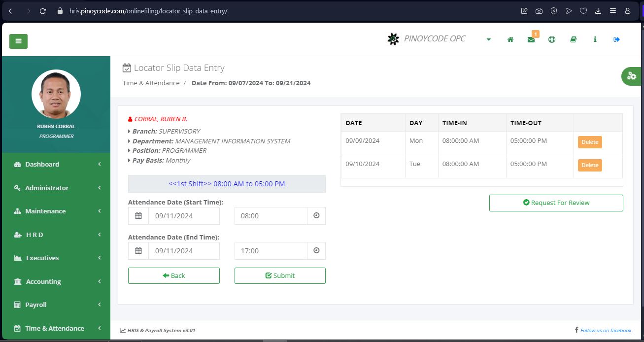Expand chevron next to Executives
The height and width of the screenshot is (342, 644).
coord(100,258)
